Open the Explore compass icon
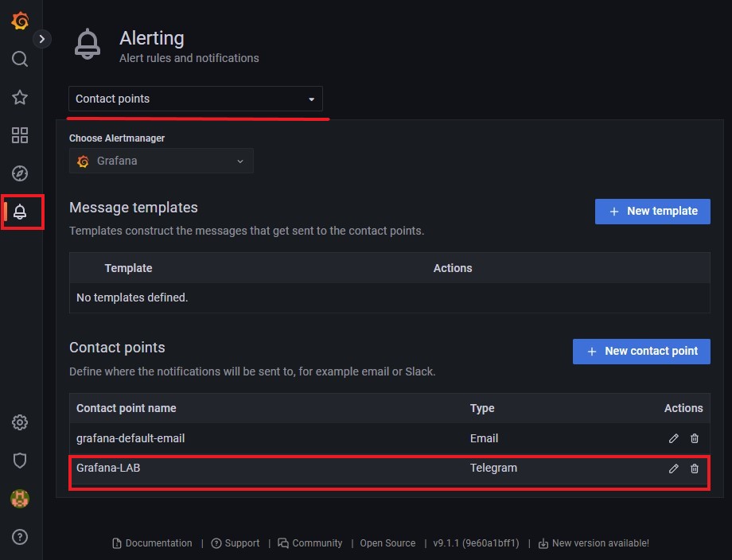 (20, 173)
